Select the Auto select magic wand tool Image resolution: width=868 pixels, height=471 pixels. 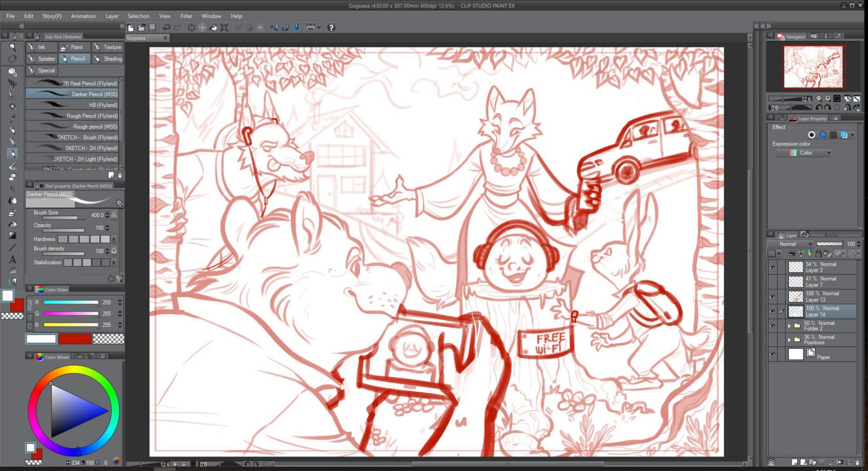tap(12, 107)
